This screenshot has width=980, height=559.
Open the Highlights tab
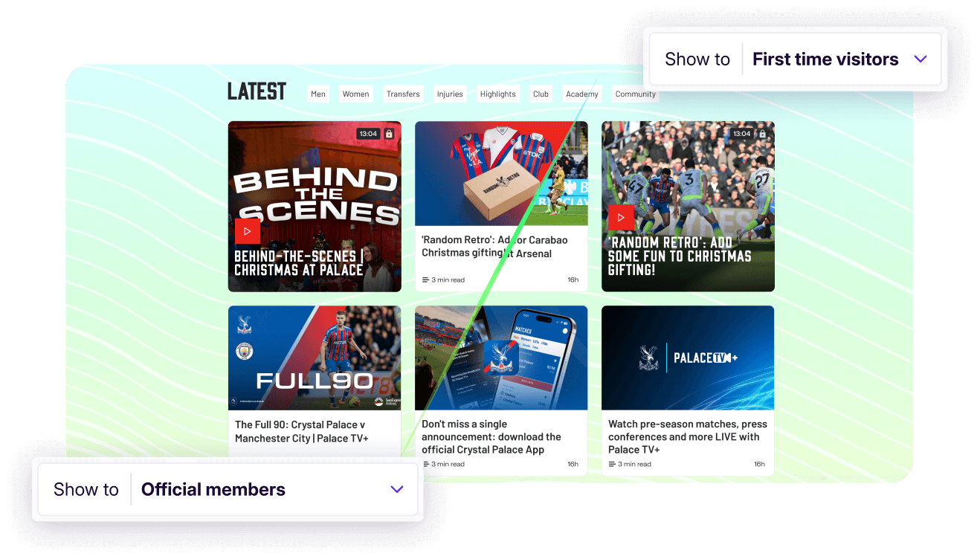498,94
